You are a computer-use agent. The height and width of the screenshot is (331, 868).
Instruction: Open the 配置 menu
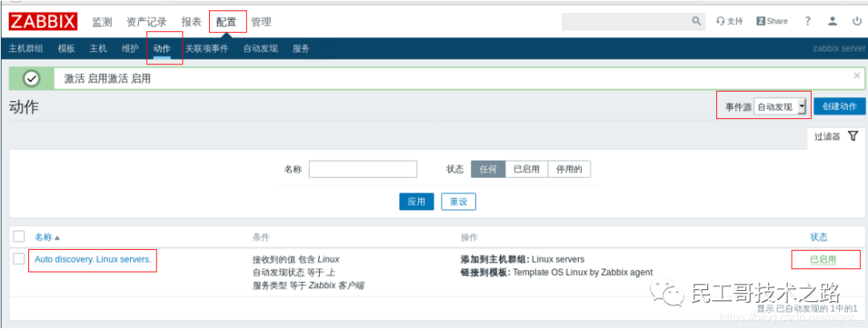[x=226, y=22]
